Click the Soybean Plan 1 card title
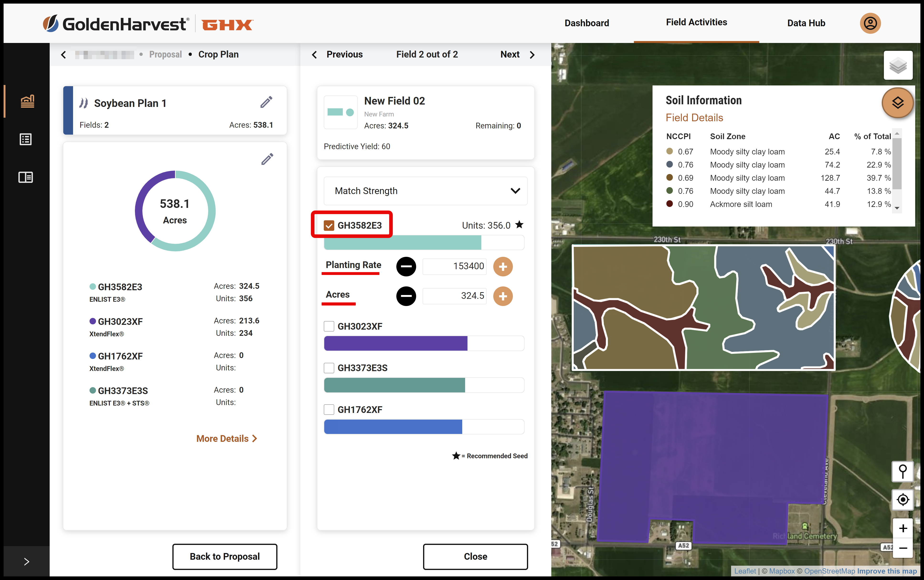924x580 pixels. click(130, 103)
